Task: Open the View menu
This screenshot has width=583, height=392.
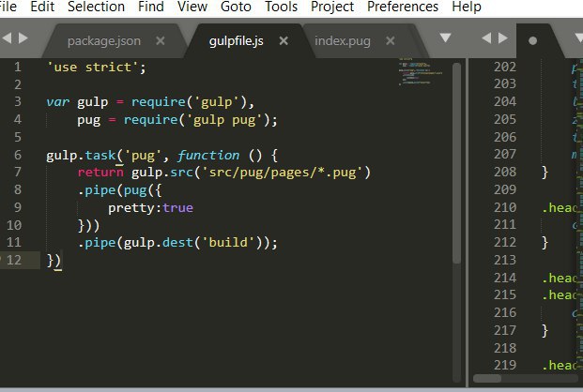Action: [x=192, y=7]
